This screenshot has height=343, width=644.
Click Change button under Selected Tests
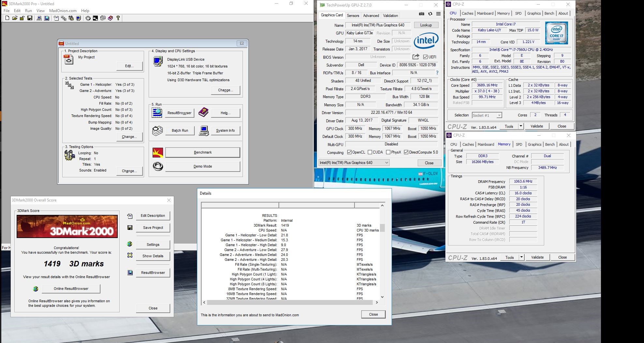[x=129, y=137]
